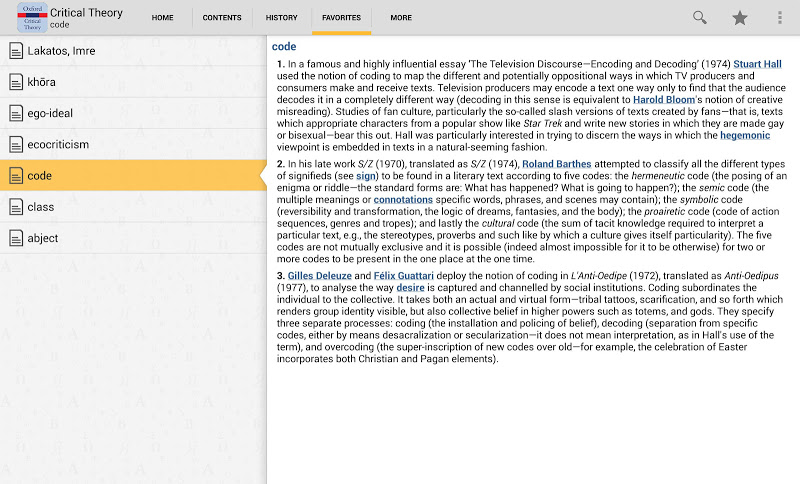This screenshot has height=484, width=800.
Task: Open the hegemonic link
Action: point(745,135)
